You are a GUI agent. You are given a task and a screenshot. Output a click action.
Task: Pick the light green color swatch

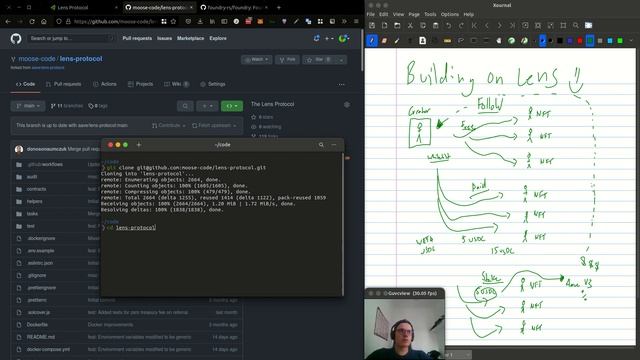pos(620,40)
